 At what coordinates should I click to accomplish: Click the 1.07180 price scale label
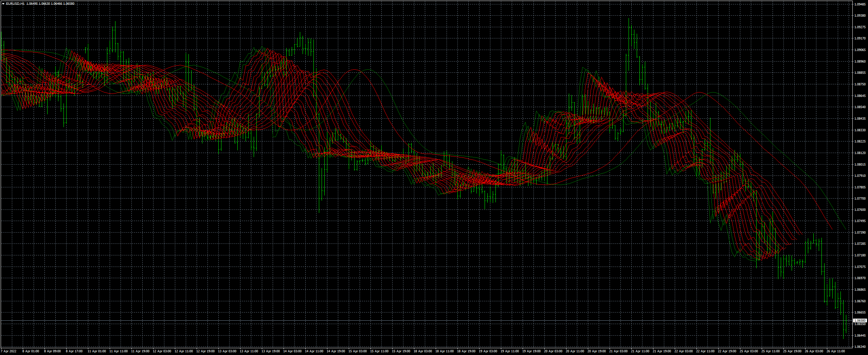tap(860, 255)
